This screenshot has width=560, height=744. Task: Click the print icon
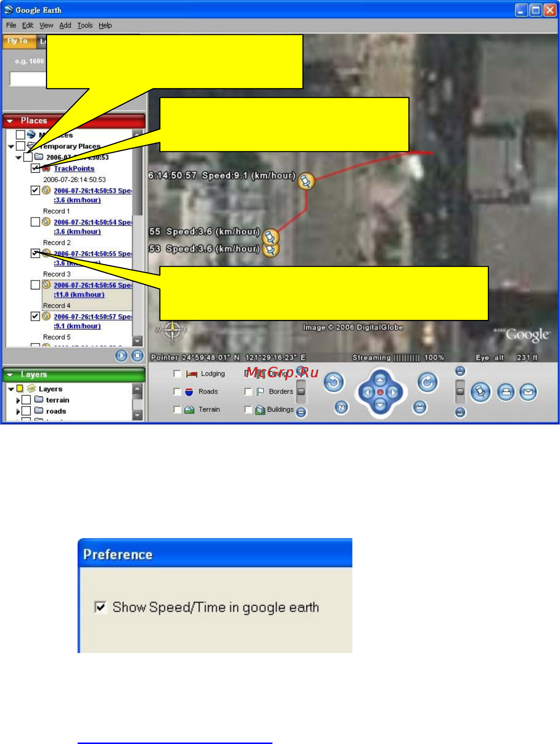tap(506, 392)
